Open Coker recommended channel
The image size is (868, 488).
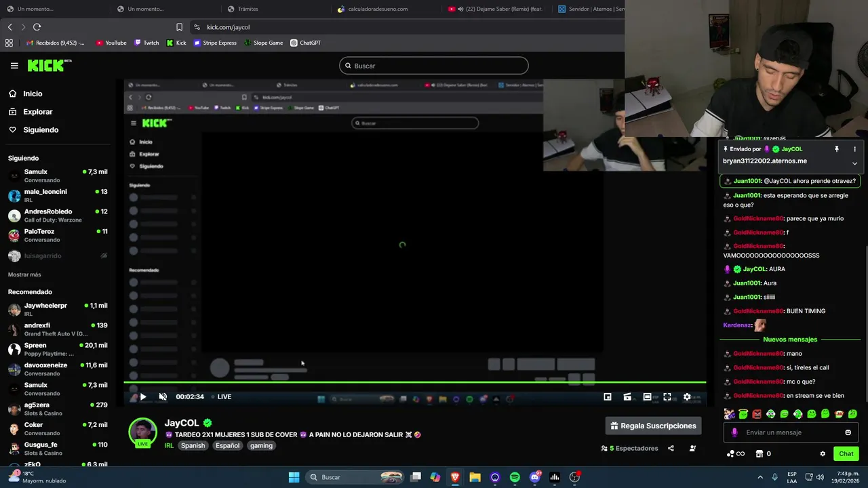(x=58, y=428)
